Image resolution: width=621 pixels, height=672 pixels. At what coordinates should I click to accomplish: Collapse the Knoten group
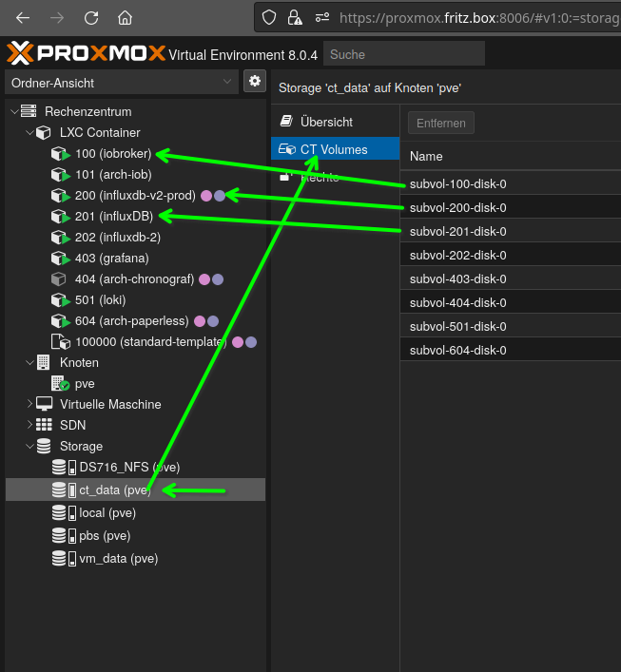(29, 362)
